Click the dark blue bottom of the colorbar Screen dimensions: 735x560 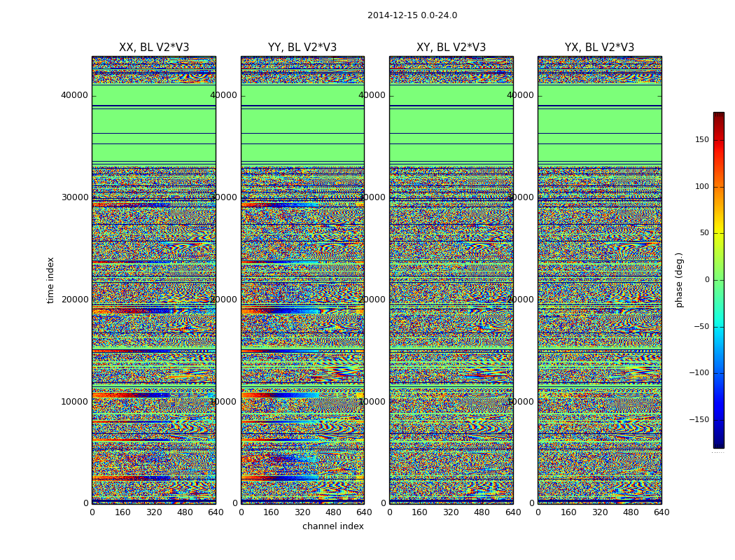(718, 442)
